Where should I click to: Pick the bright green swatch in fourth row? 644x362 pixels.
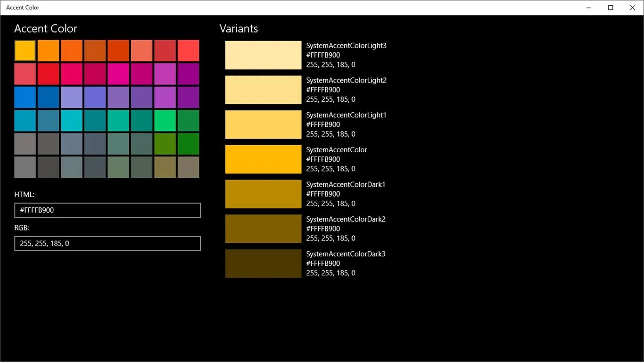(x=165, y=120)
